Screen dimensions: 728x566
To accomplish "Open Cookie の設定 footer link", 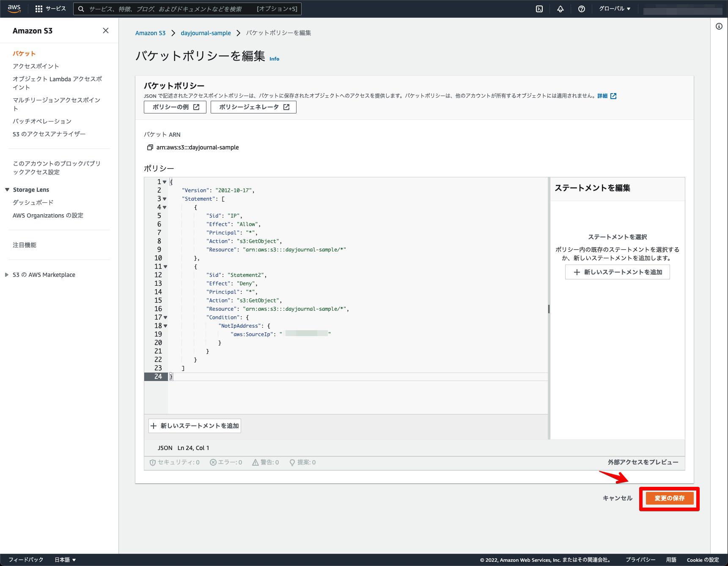I will point(703,560).
